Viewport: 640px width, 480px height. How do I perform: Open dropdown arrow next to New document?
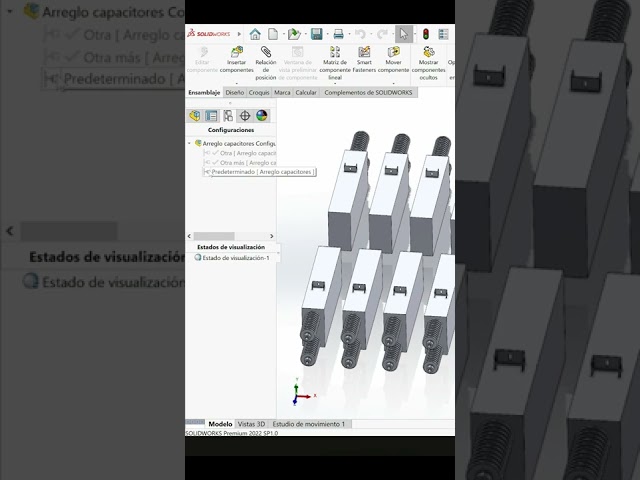pyautogui.click(x=283, y=34)
